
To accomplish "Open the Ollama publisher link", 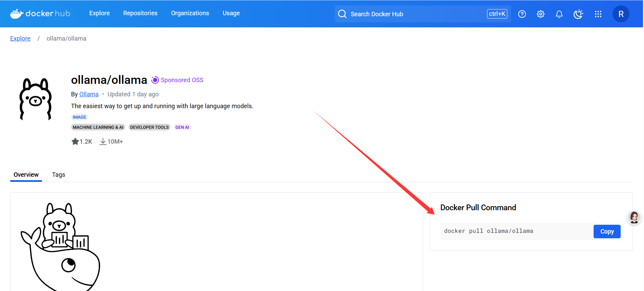I will [89, 94].
